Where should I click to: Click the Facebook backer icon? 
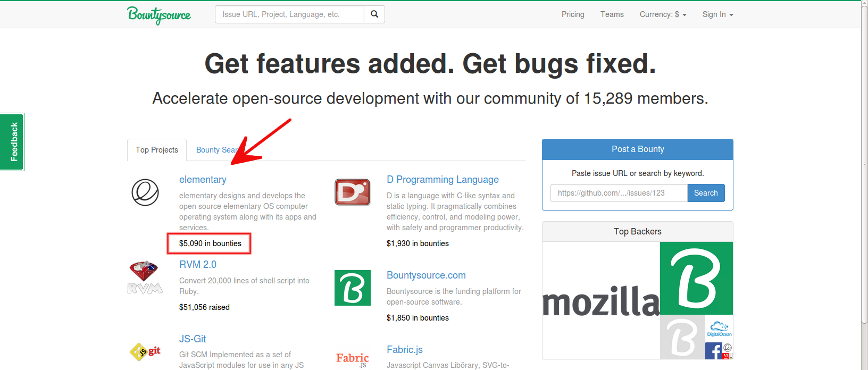[713, 351]
